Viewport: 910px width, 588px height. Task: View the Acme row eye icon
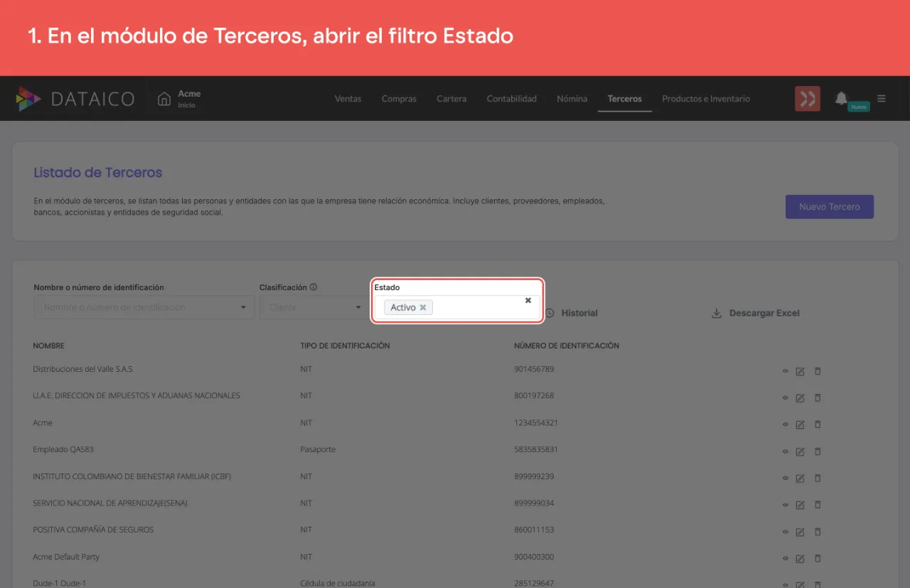(786, 424)
